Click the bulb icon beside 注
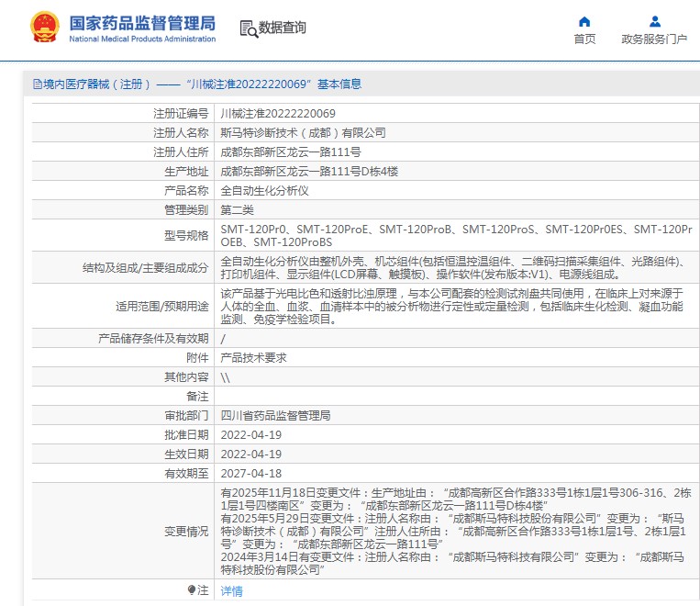The height and width of the screenshot is (606, 700). [192, 589]
